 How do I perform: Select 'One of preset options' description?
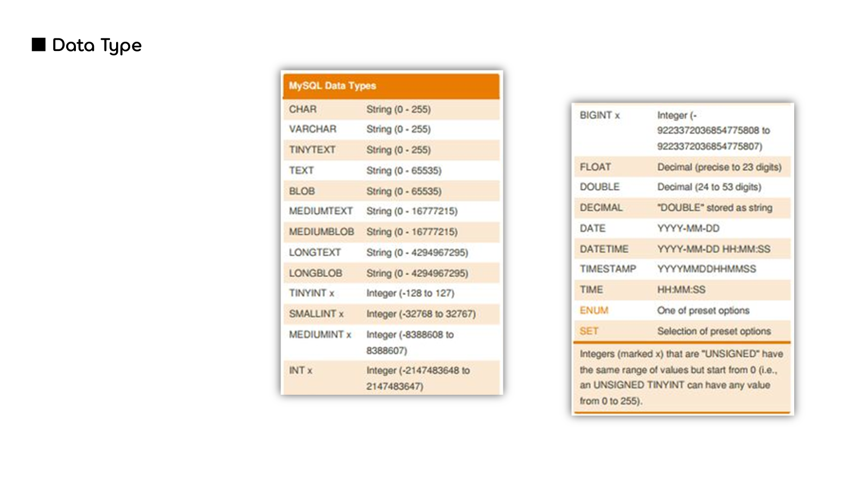tap(703, 310)
